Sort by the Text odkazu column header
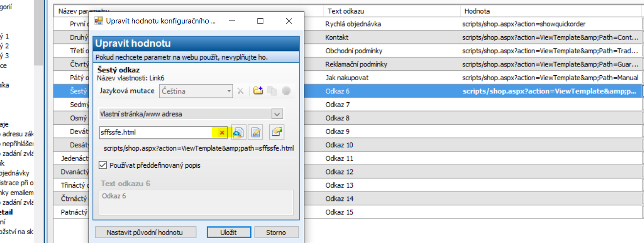Image resolution: width=644 pixels, height=243 pixels. point(391,11)
